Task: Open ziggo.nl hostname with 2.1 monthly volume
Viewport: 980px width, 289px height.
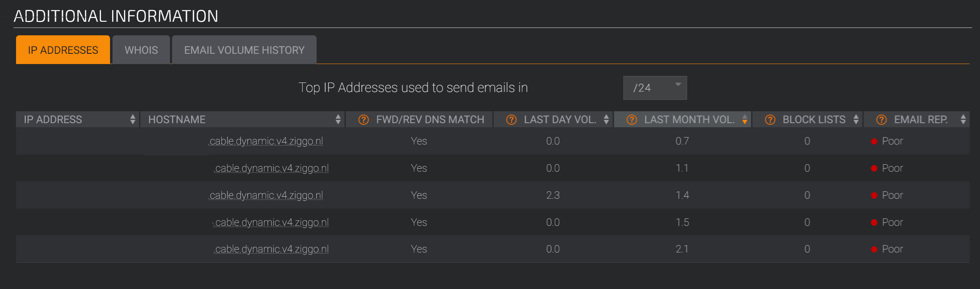Action: [271, 249]
